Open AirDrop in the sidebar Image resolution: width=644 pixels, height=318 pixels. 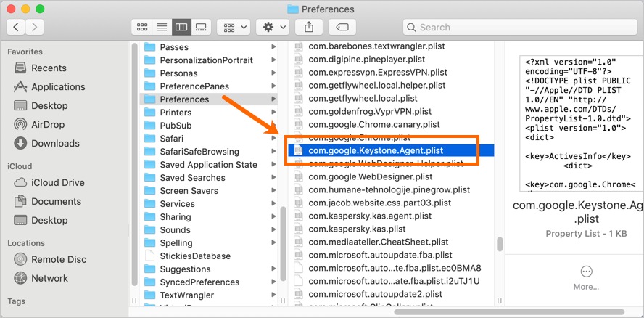click(38, 124)
